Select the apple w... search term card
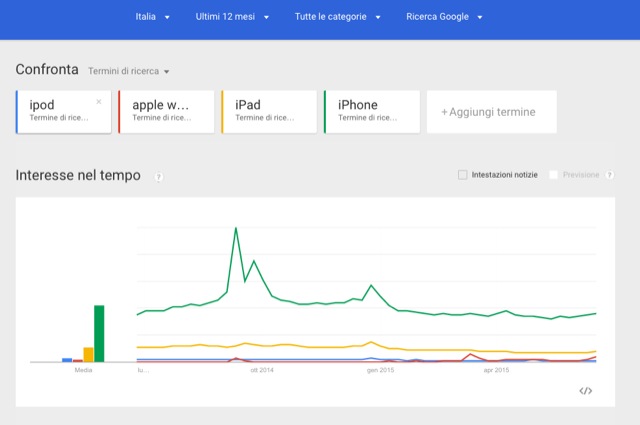Viewport: 640px width, 425px height. 166,111
